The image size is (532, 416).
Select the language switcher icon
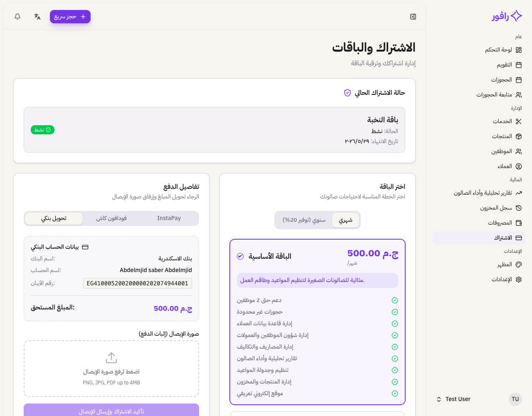tap(37, 16)
